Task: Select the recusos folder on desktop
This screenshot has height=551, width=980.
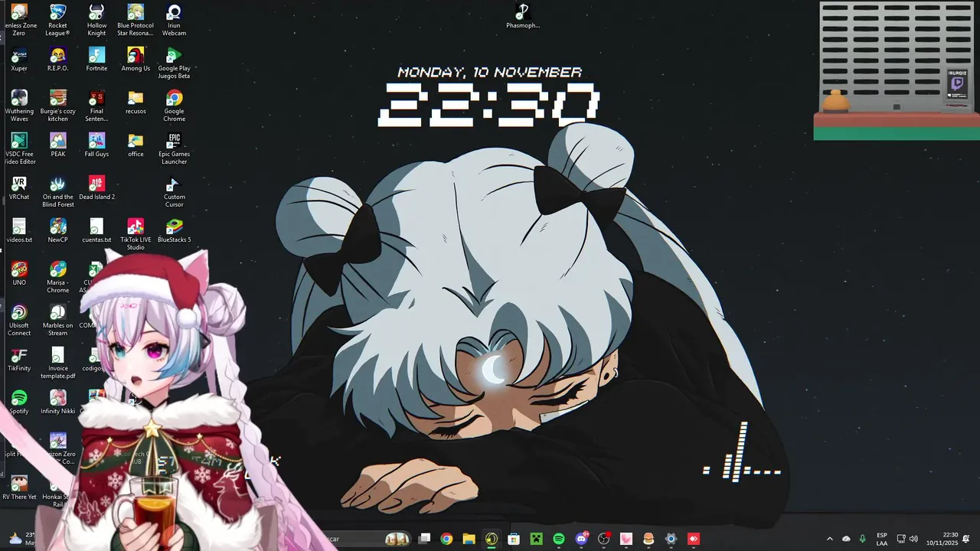Action: point(136,102)
